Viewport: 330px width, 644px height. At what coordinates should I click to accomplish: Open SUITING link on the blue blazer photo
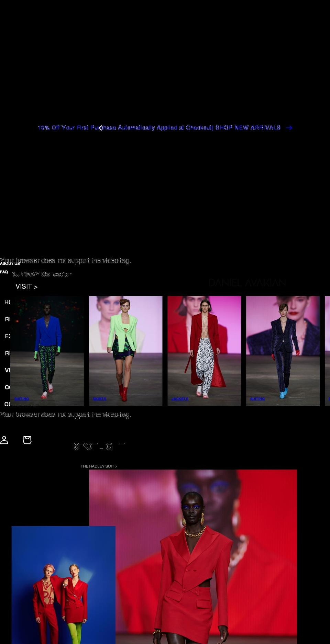pyautogui.click(x=21, y=399)
